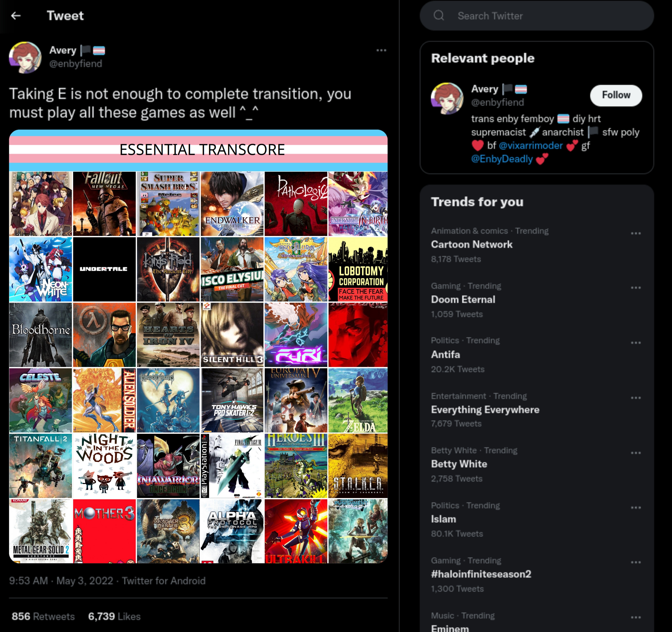Click the Metal Gear Solid 2 cover
The image size is (672, 632).
coord(41,531)
